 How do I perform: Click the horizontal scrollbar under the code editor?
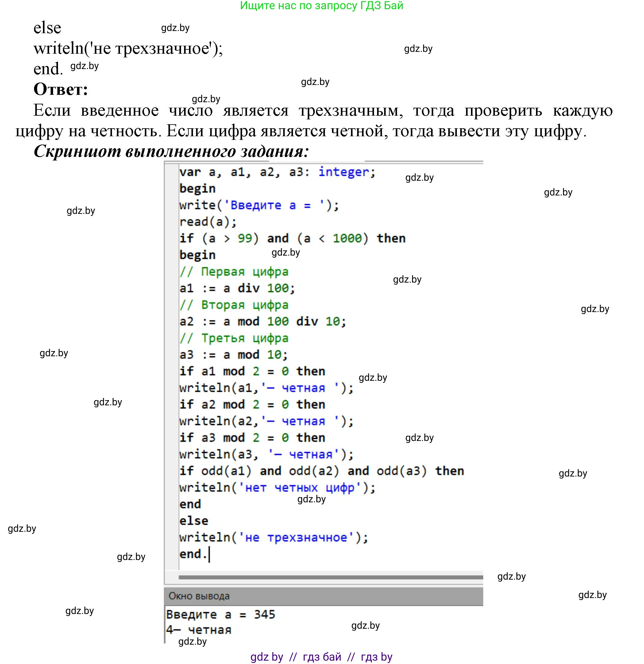(330, 577)
